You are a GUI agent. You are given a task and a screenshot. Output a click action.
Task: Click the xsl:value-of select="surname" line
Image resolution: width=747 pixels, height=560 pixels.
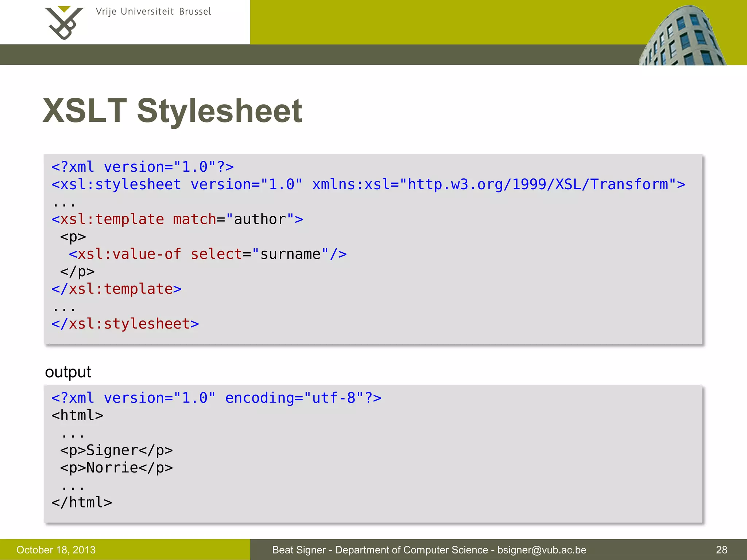208,254
